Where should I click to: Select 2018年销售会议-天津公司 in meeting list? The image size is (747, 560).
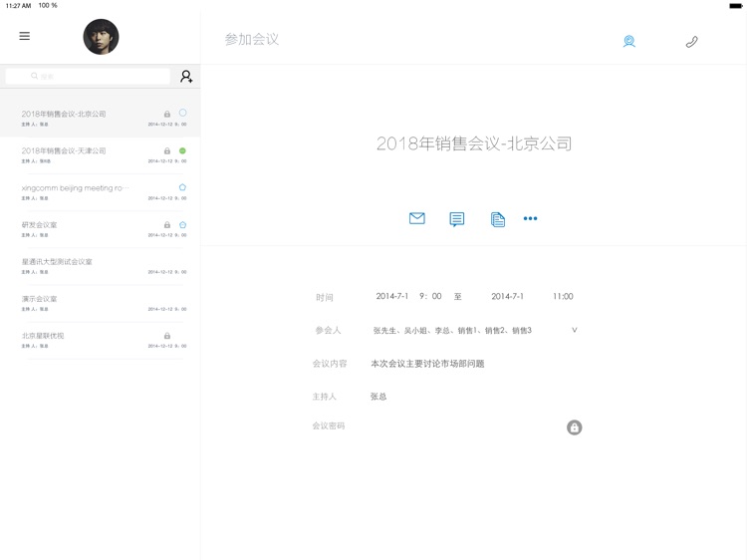tap(100, 155)
